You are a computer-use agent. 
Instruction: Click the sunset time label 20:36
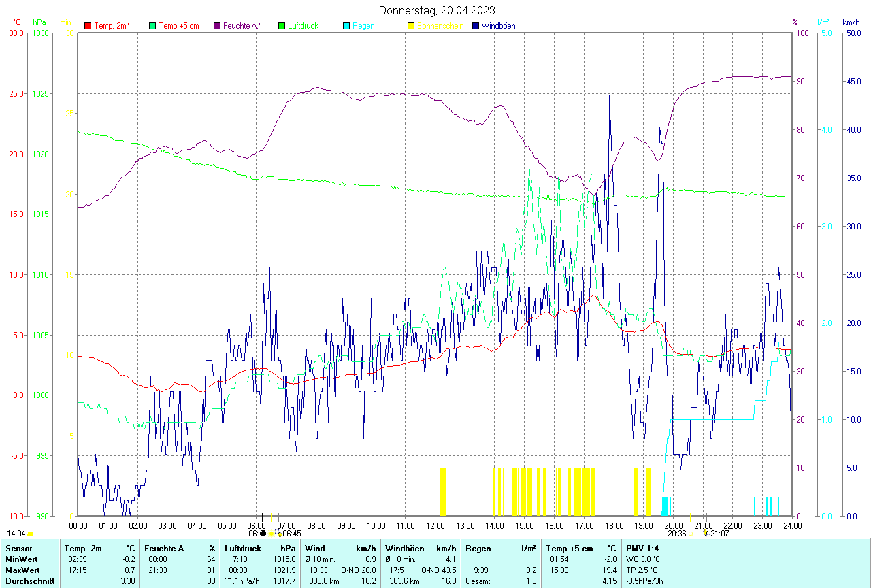(x=677, y=534)
